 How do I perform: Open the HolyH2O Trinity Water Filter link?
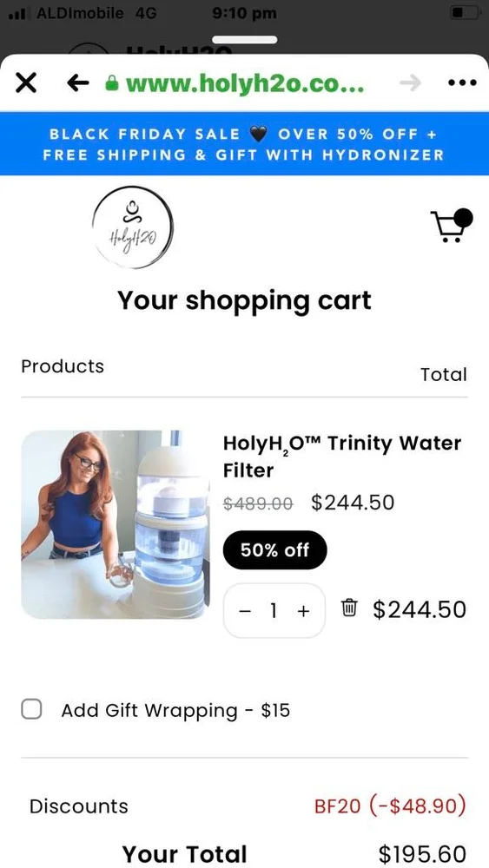pos(341,457)
